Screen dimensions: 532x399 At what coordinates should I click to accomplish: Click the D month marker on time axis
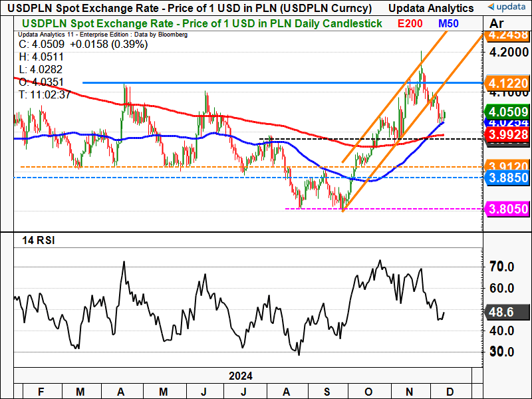tap(450, 392)
